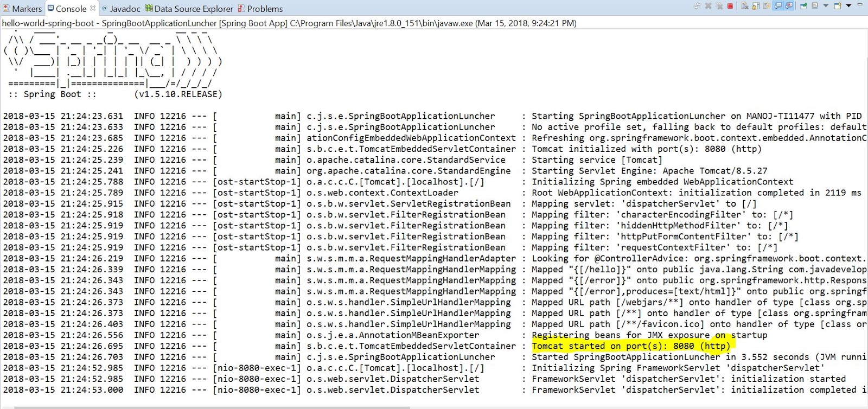Toggle Word Wrap in console toolbar

pyautogui.click(x=767, y=6)
